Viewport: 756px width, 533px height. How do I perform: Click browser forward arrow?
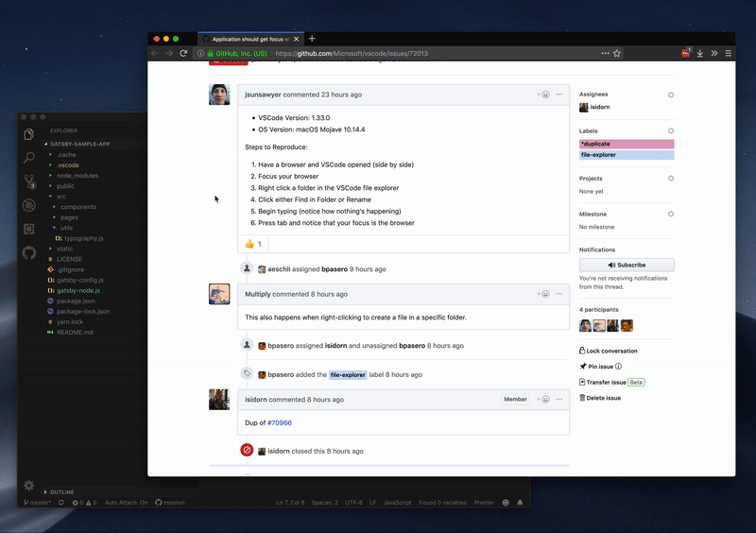[169, 53]
